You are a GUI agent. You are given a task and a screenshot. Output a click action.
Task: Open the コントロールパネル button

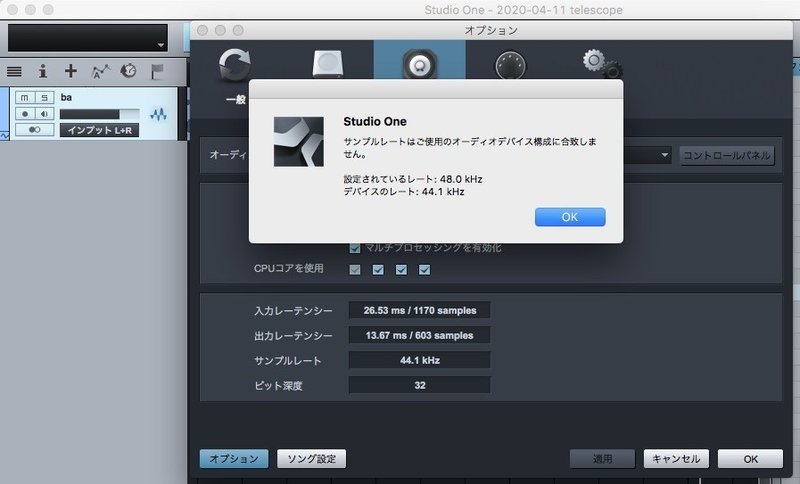tap(727, 156)
